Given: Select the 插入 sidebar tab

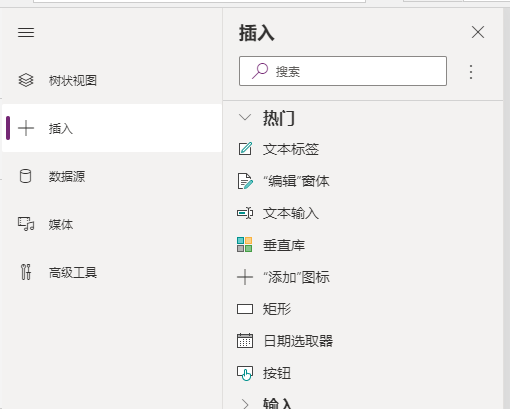Looking at the screenshot, I should pos(112,128).
